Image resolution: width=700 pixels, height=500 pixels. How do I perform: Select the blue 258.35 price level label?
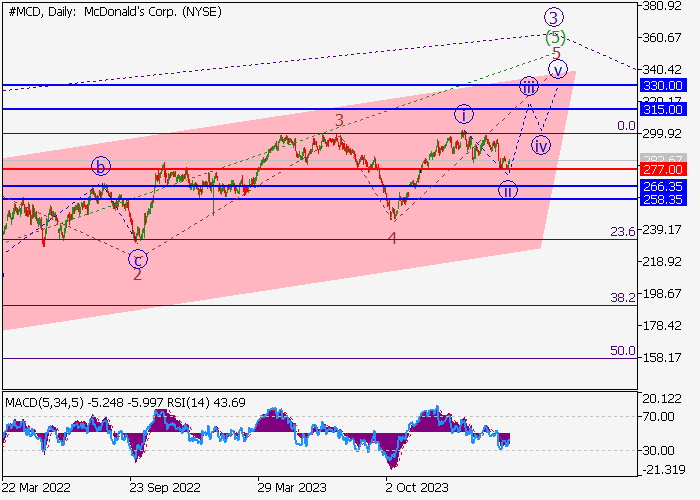[x=663, y=199]
